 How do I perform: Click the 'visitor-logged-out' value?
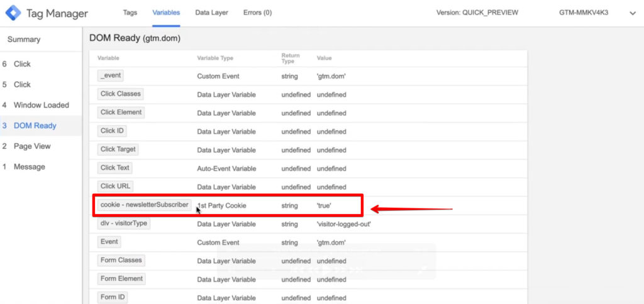coord(344,224)
